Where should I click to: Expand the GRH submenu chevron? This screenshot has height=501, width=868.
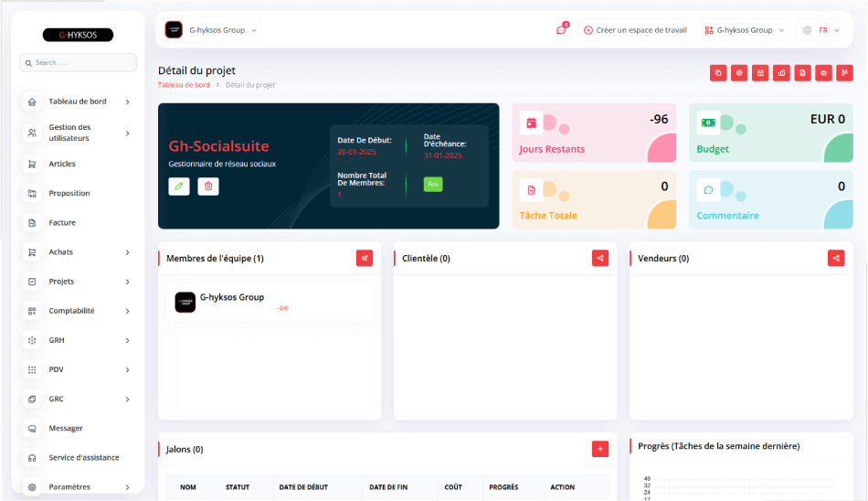click(x=127, y=341)
